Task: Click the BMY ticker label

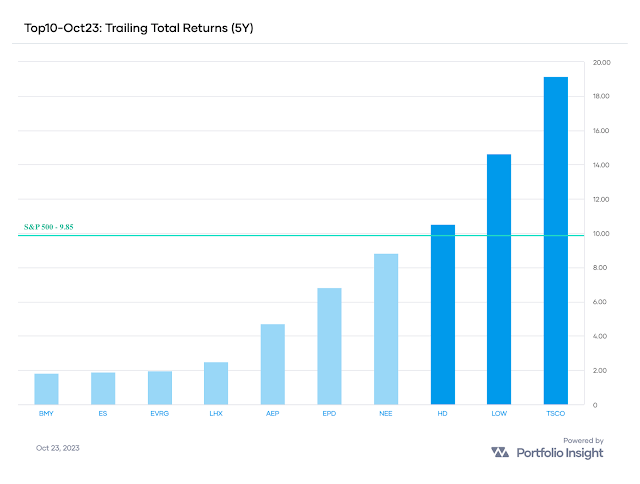Action: click(x=46, y=411)
